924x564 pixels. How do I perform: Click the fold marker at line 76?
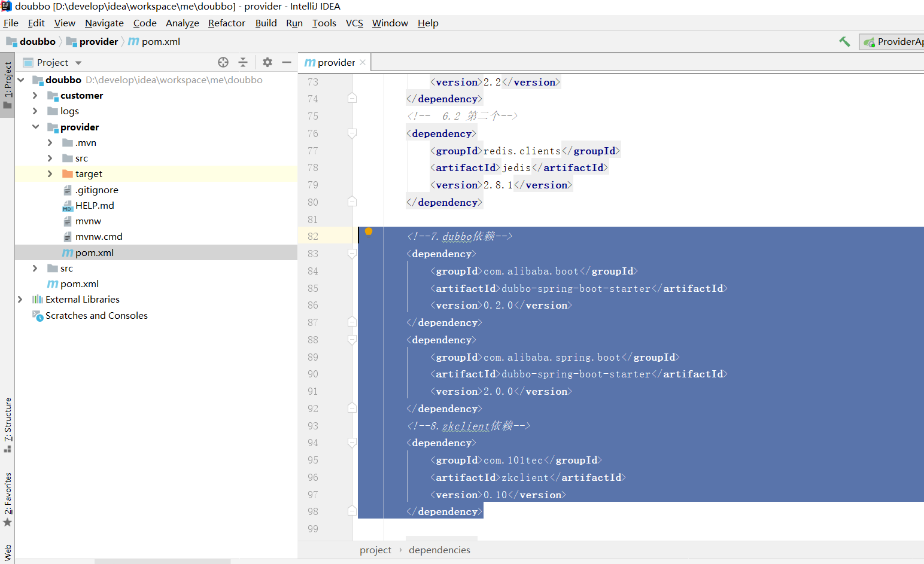pyautogui.click(x=352, y=133)
